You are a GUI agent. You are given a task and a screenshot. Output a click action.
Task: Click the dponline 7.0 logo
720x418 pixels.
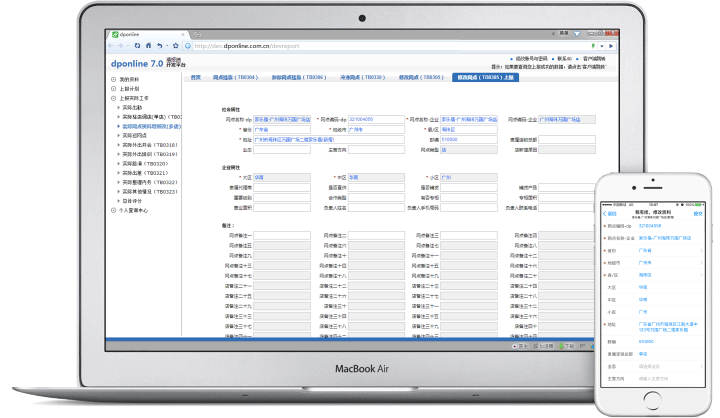(137, 63)
